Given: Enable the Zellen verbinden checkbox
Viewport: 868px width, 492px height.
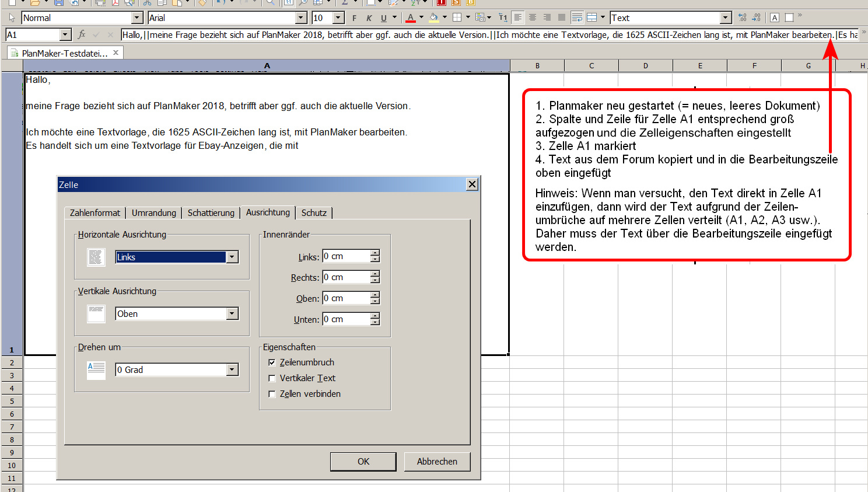Looking at the screenshot, I should [x=272, y=394].
